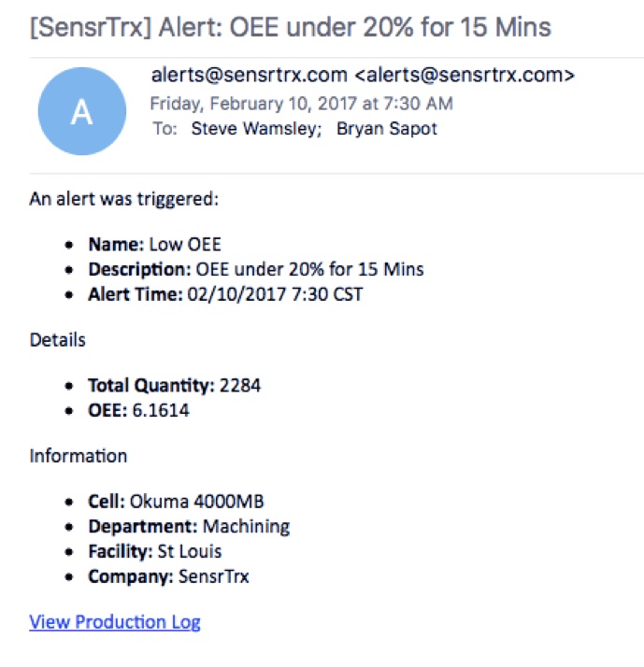Click the Details section heading
The image size is (644, 667).
(x=58, y=340)
